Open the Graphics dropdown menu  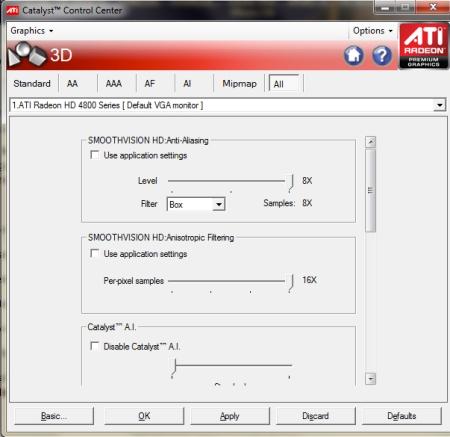(32, 31)
